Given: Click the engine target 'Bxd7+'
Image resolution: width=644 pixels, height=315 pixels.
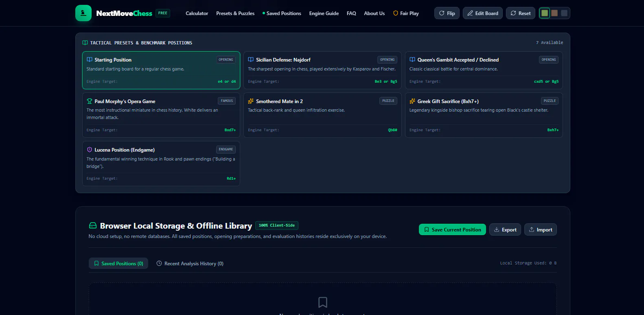Looking at the screenshot, I should point(230,130).
